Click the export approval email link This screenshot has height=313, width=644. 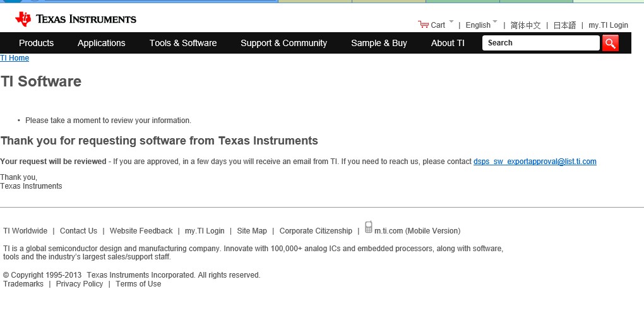535,162
